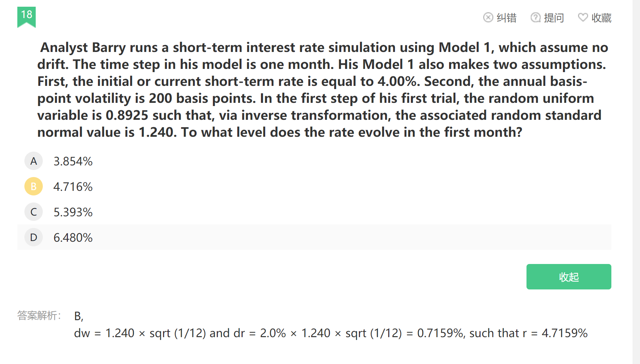Choose the 5.393% answer text
This screenshot has height=364, width=640.
[73, 212]
